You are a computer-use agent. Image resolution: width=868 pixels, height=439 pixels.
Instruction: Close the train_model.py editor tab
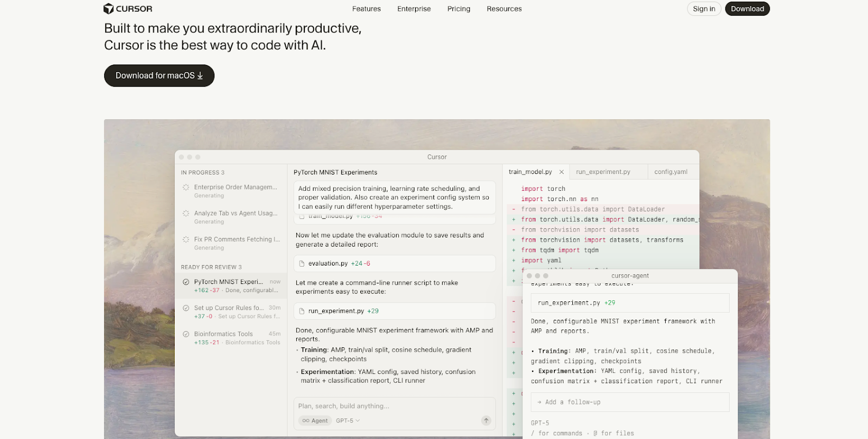561,172
